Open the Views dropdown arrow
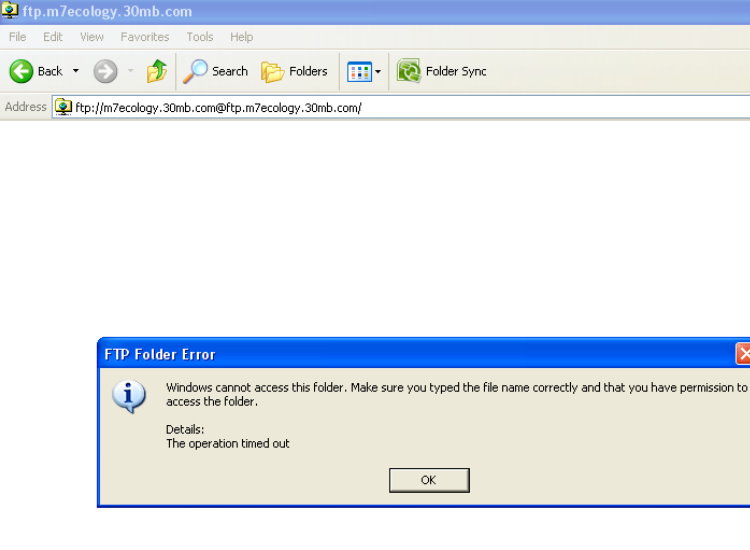Screen dimensions: 750x550 (x=378, y=72)
